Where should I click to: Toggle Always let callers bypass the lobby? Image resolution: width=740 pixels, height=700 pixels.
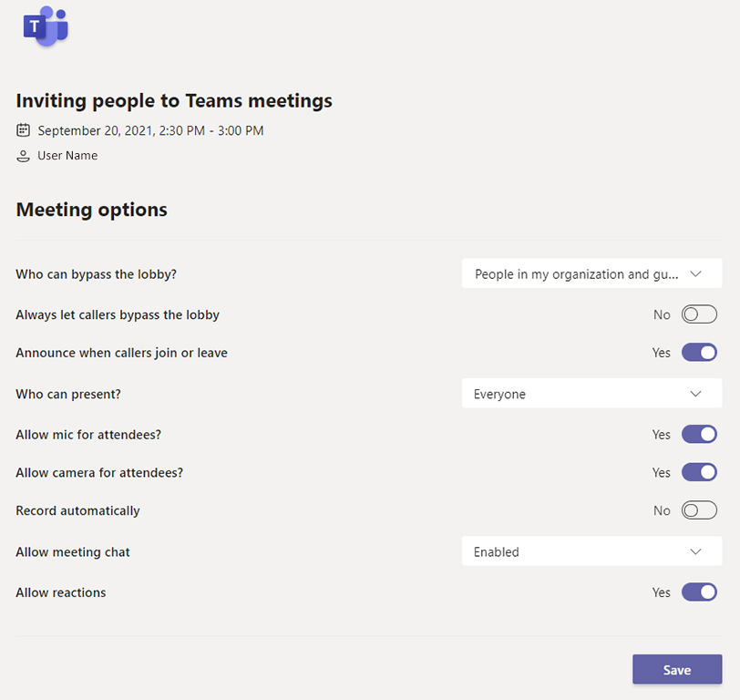[x=699, y=314]
